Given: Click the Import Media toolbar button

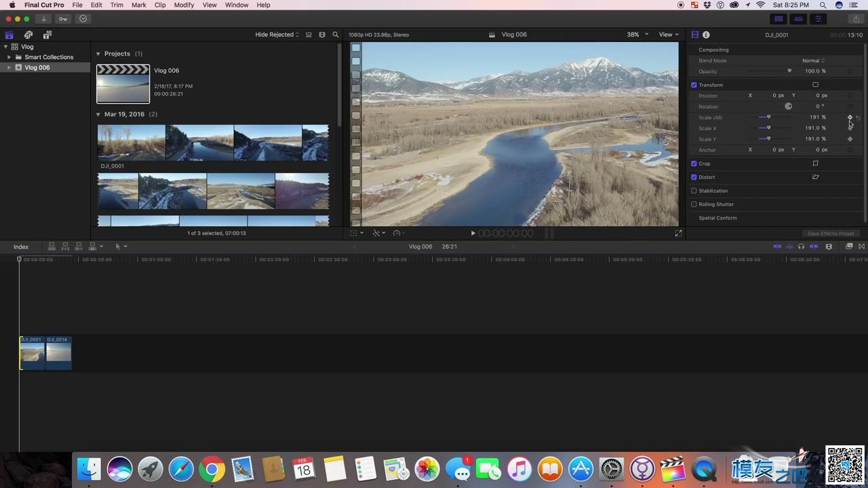Looking at the screenshot, I should tap(43, 19).
